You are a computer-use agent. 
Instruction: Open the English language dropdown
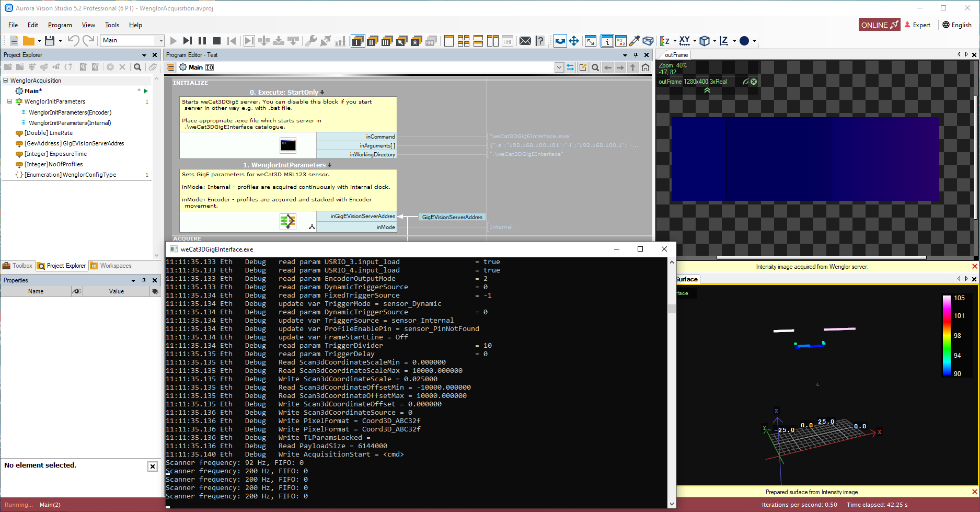point(956,25)
